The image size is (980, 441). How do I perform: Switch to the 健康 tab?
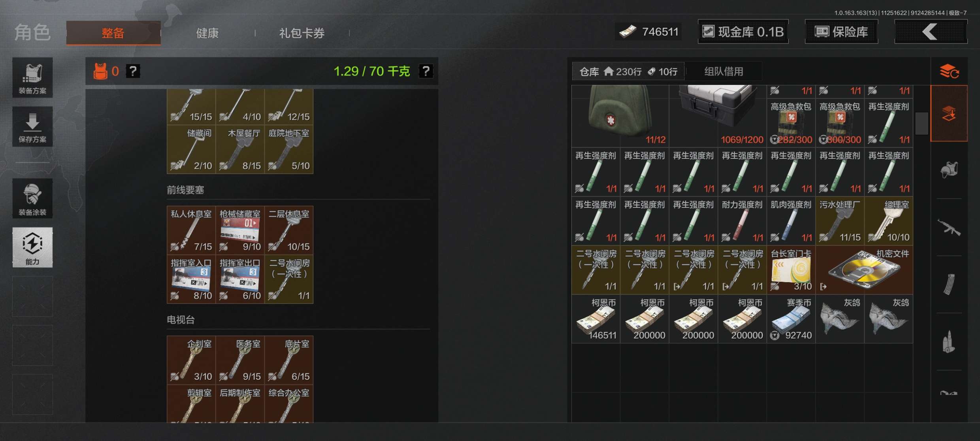pos(207,33)
